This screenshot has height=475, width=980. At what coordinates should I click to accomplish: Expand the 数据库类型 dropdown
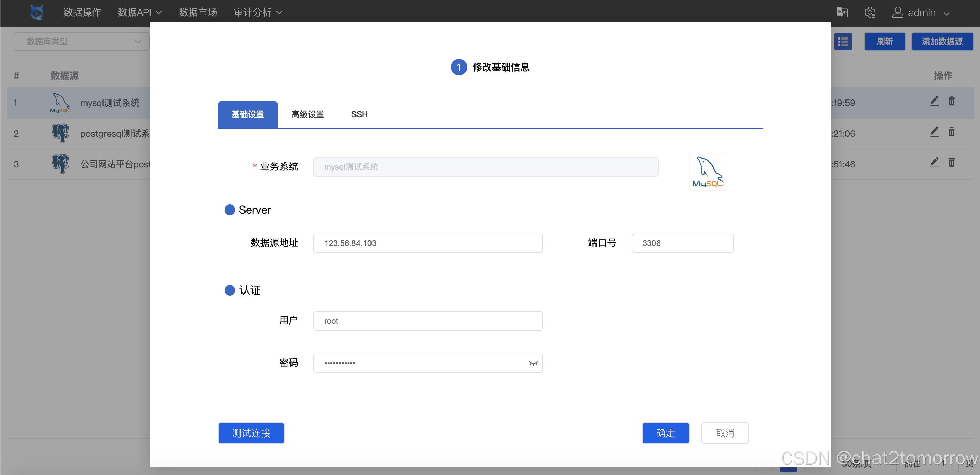[81, 42]
